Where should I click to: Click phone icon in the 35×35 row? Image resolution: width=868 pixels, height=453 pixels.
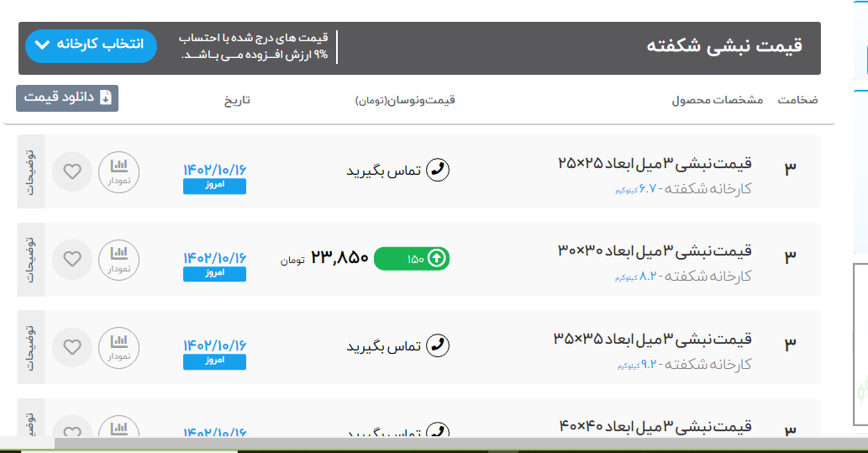pos(439,345)
